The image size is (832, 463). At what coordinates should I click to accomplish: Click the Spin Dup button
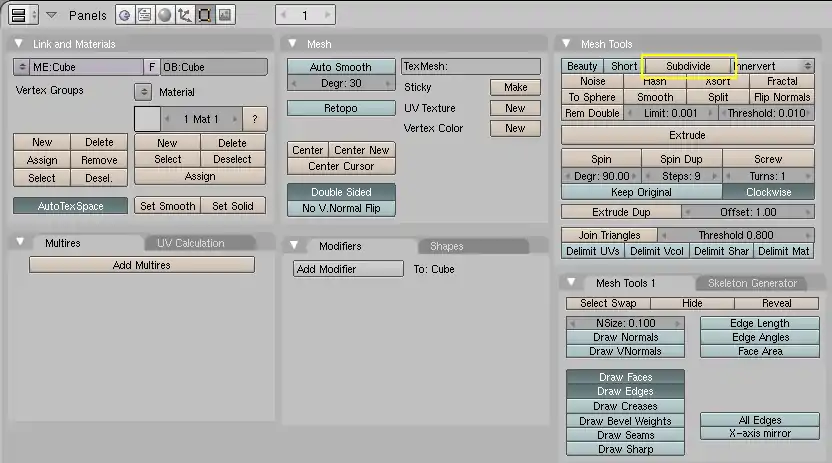click(681, 159)
